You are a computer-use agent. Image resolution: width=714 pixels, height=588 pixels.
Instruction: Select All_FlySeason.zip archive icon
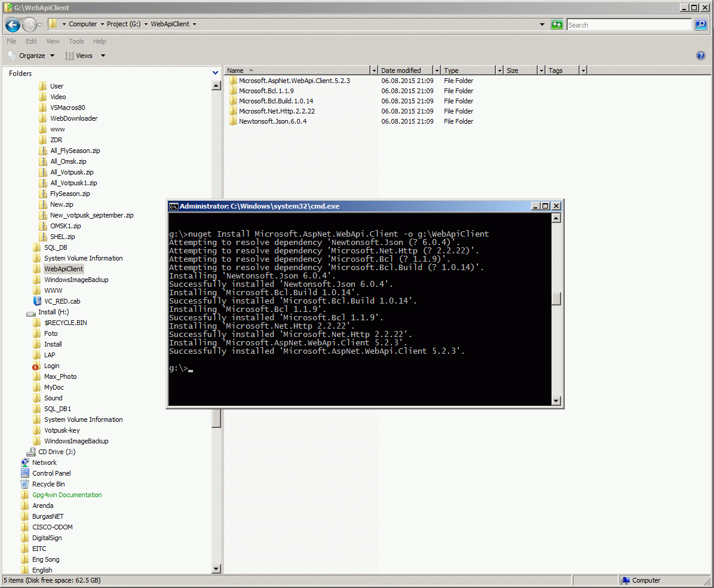tap(43, 151)
